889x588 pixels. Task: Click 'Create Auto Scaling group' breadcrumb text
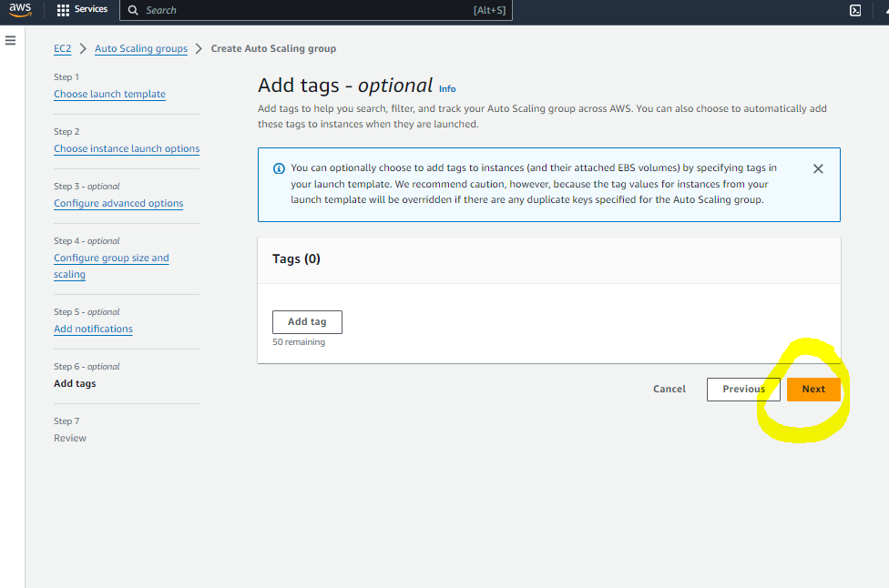click(273, 49)
